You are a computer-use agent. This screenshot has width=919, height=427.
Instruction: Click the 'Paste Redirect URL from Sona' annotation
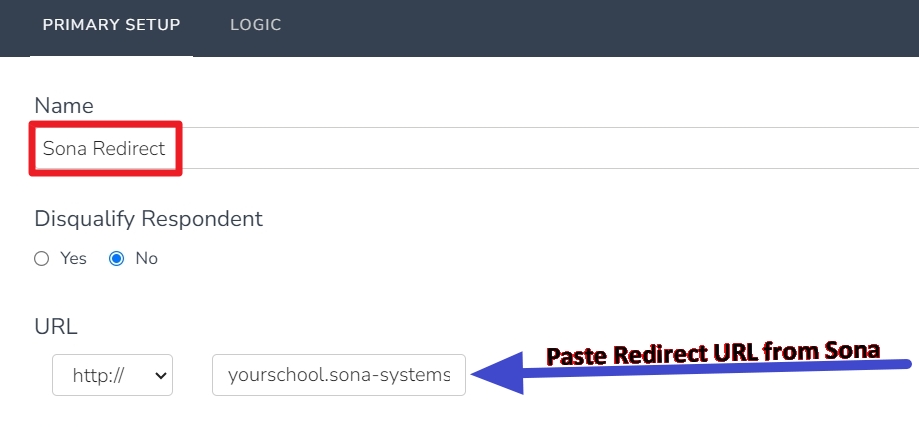pos(713,351)
